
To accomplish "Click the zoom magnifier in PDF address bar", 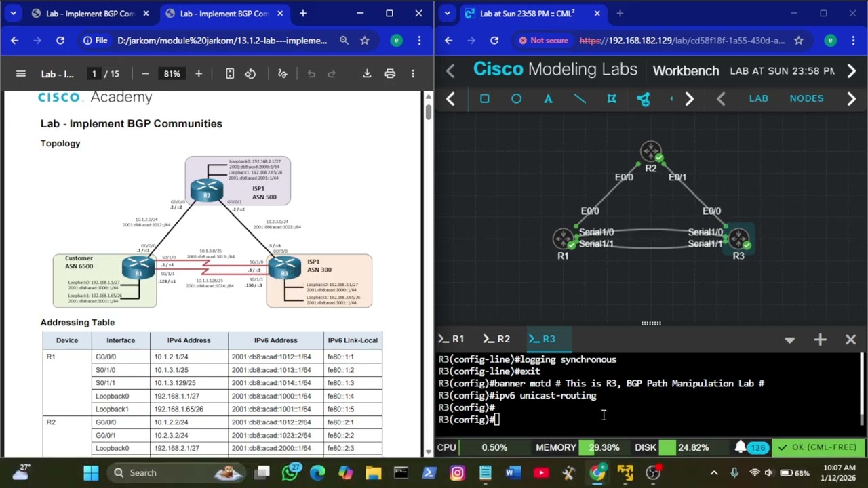I will click(x=344, y=41).
